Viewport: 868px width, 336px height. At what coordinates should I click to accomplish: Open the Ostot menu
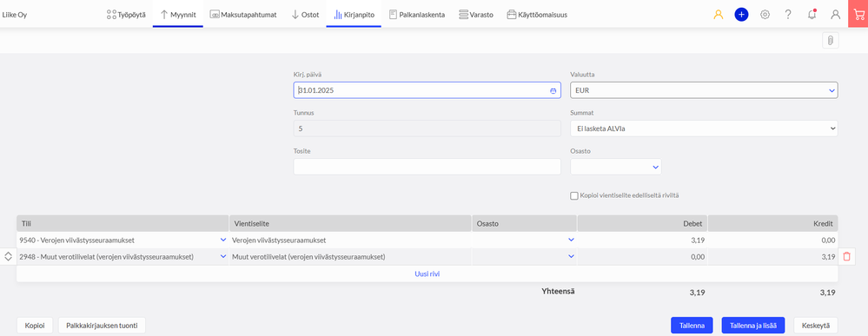pos(305,15)
